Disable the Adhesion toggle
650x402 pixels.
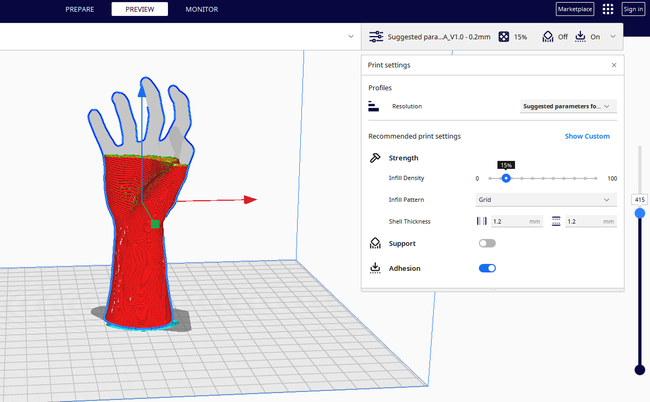[487, 268]
